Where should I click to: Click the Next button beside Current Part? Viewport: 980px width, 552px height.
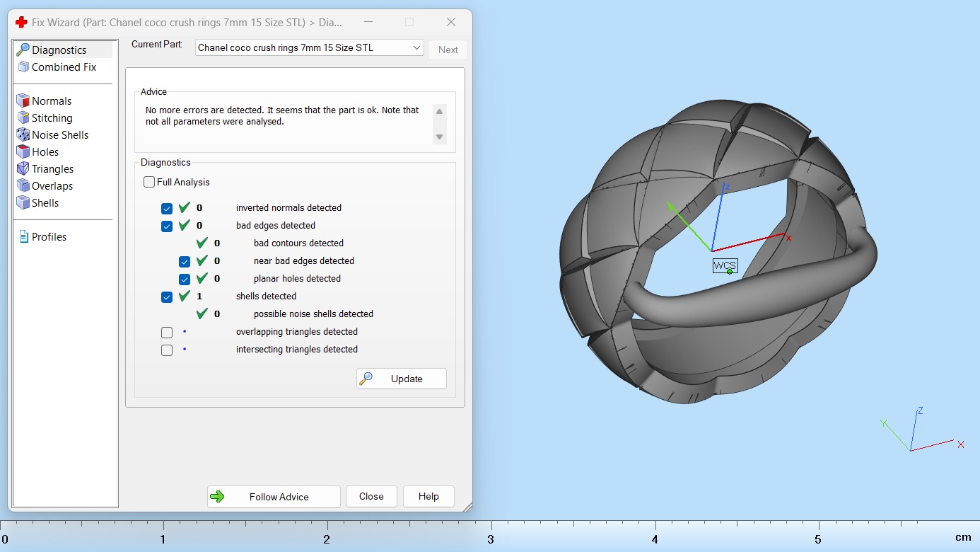pyautogui.click(x=448, y=50)
